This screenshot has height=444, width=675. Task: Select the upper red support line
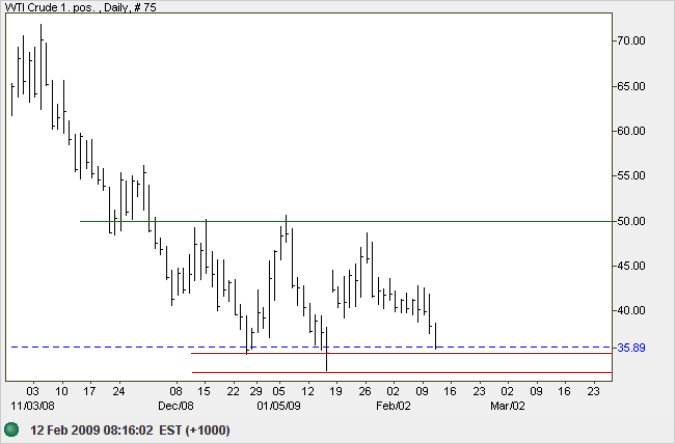point(401,354)
